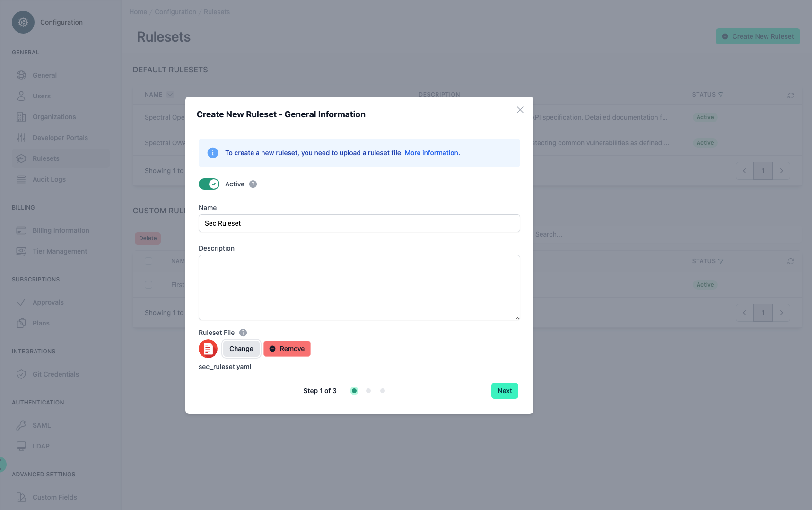Screen dimensions: 812x510
Task: Refresh the default rulesets table
Action: tap(791, 95)
